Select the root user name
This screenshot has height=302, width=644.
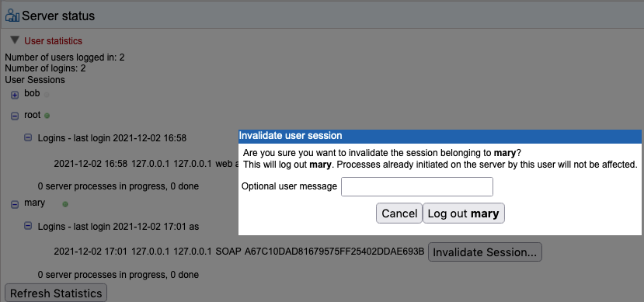click(x=33, y=116)
